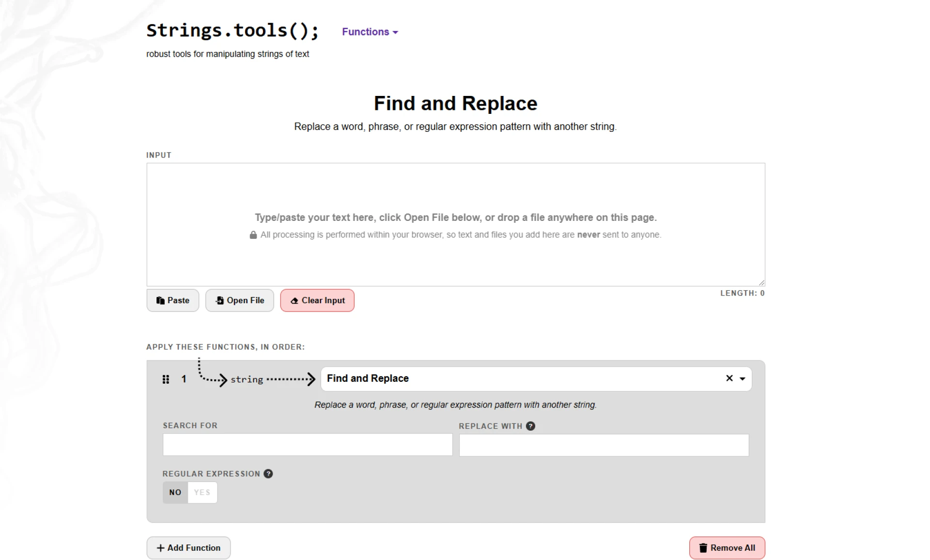
Task: Open the Replace With help icon
Action: 530,426
